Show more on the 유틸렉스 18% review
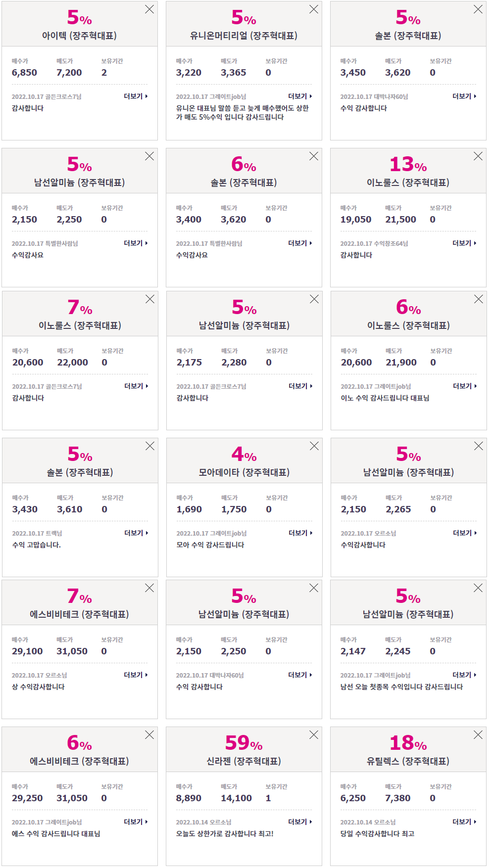This screenshot has height=868, width=489. point(464,822)
